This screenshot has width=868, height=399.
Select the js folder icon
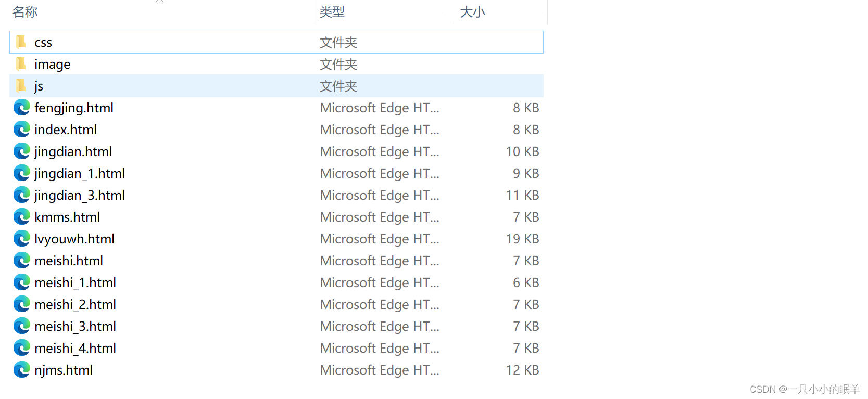click(x=21, y=85)
